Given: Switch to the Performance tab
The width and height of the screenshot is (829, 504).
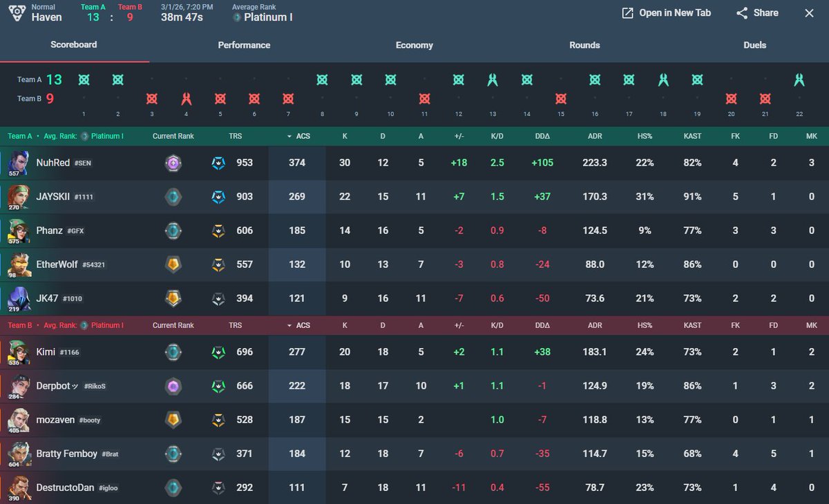Looking at the screenshot, I should click(x=244, y=45).
